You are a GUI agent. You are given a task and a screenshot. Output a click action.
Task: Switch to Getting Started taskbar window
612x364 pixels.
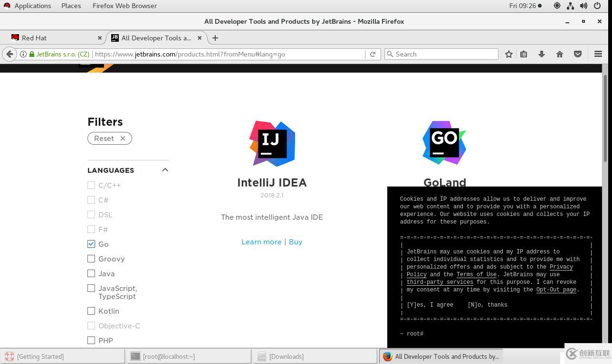pyautogui.click(x=63, y=356)
